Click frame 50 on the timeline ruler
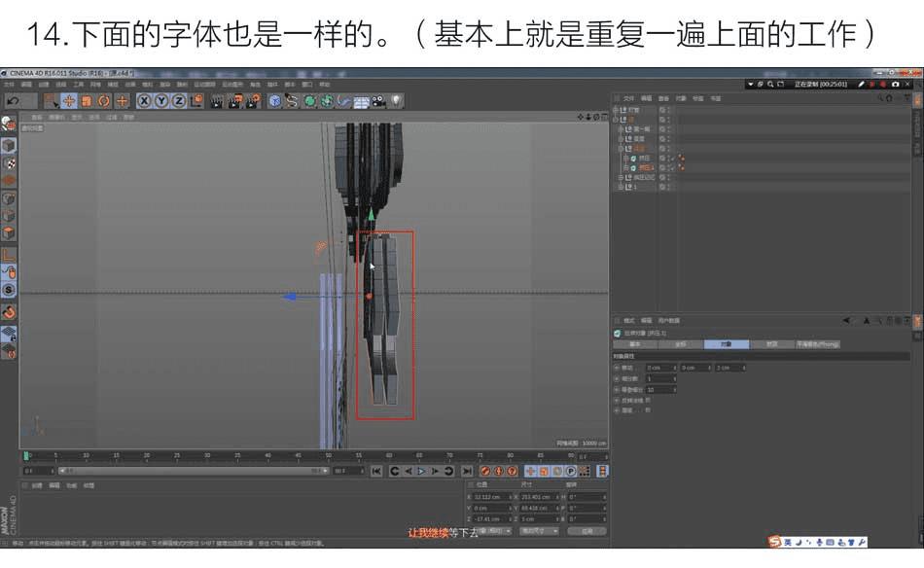924x568 pixels. pos(329,455)
